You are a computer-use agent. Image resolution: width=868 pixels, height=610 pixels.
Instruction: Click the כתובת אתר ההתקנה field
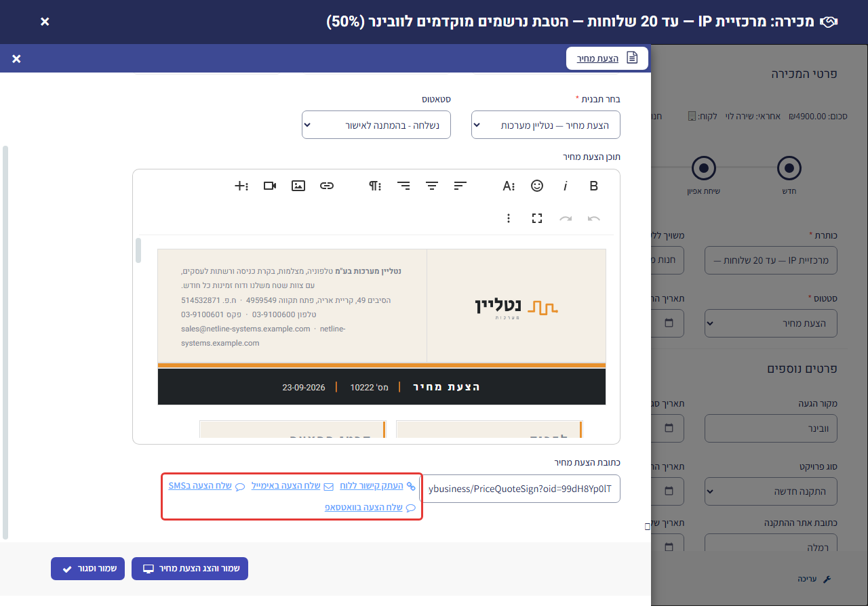[771, 543]
